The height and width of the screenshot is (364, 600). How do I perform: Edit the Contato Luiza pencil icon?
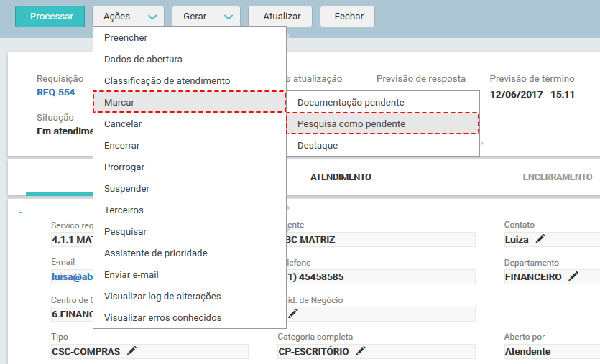(x=540, y=239)
